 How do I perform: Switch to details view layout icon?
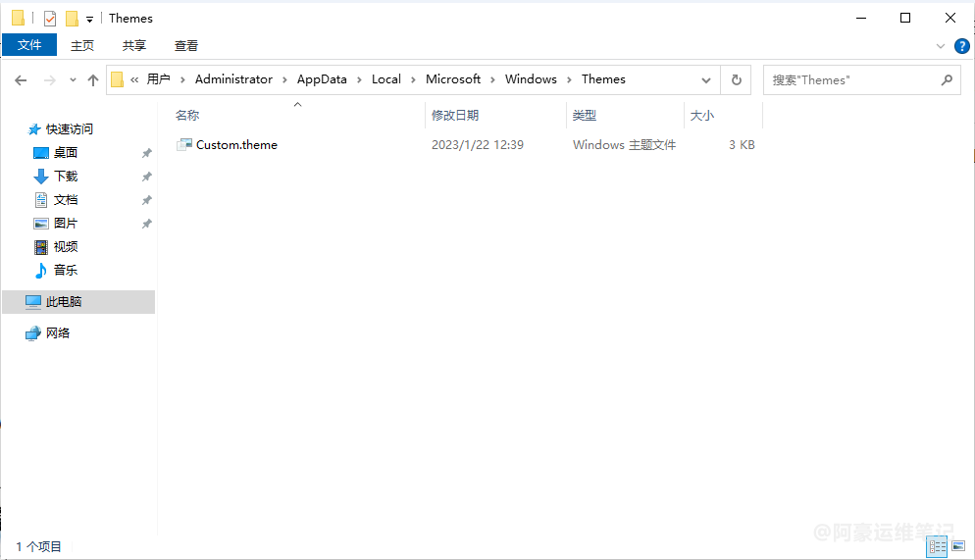point(937,547)
